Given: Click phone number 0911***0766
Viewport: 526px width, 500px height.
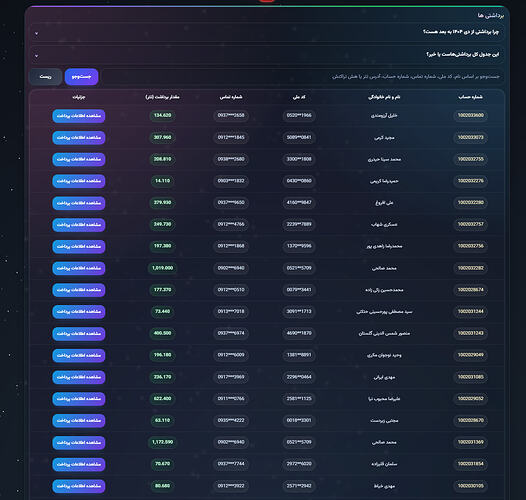Looking at the screenshot, I should pyautogui.click(x=231, y=399).
